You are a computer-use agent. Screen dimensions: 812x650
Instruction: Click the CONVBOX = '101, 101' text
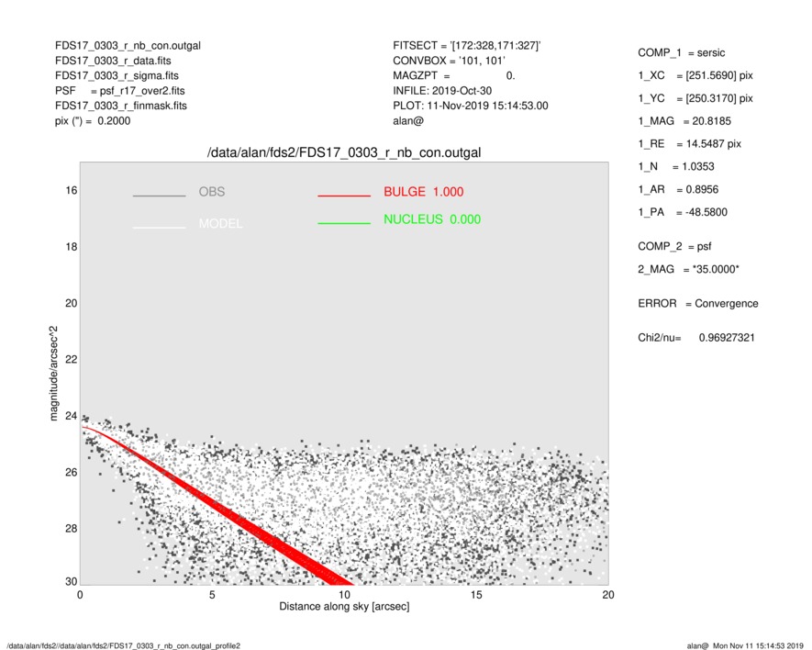tap(449, 61)
